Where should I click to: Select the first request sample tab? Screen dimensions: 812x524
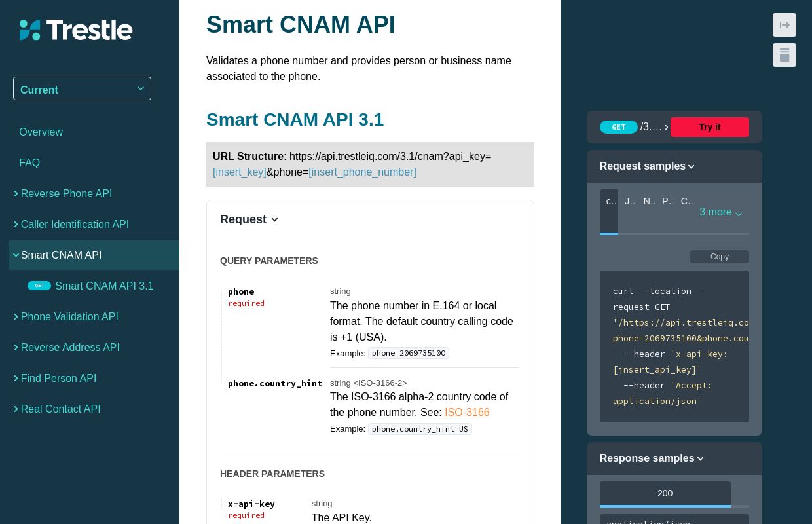click(x=609, y=211)
